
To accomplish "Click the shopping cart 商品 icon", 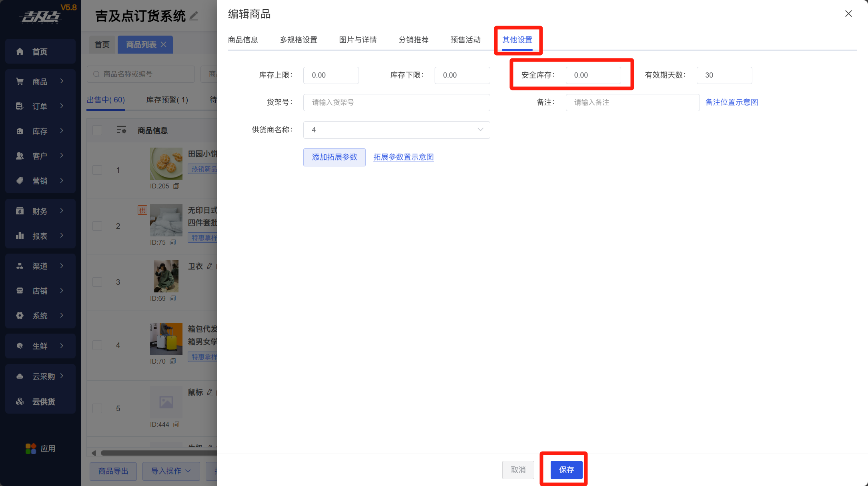I will pyautogui.click(x=20, y=82).
